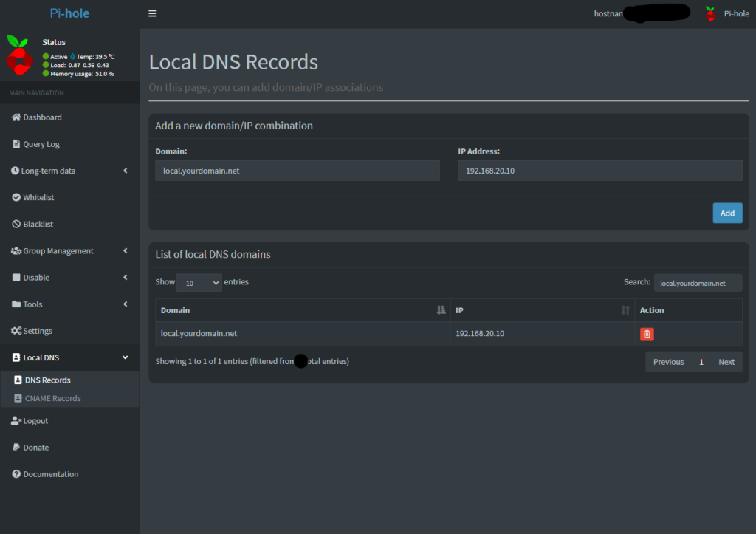
Task: Open CNAME Records in the sidebar
Action: tap(52, 398)
